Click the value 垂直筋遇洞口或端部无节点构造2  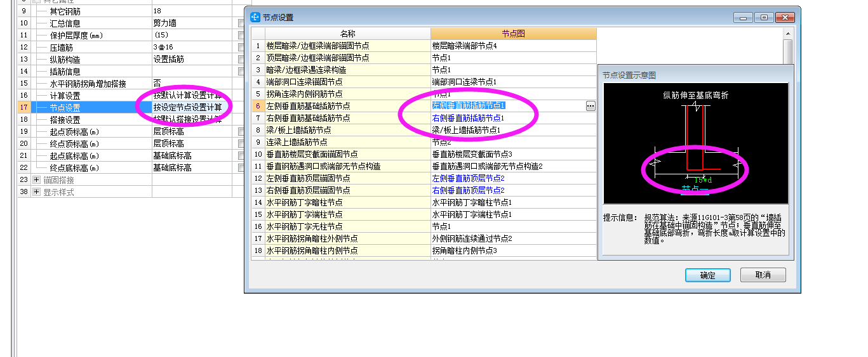pos(487,166)
